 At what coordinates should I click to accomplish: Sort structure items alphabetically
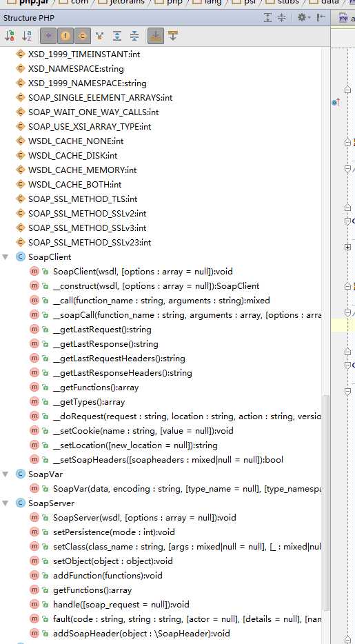27,36
